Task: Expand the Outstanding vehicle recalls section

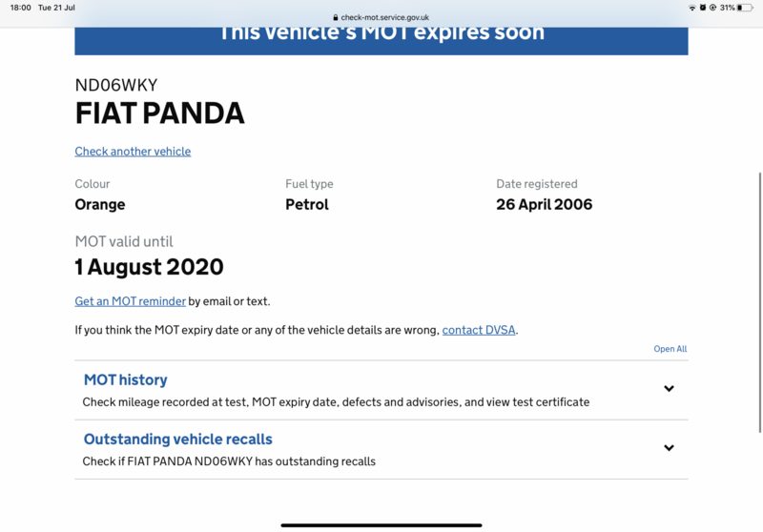Action: pos(178,440)
